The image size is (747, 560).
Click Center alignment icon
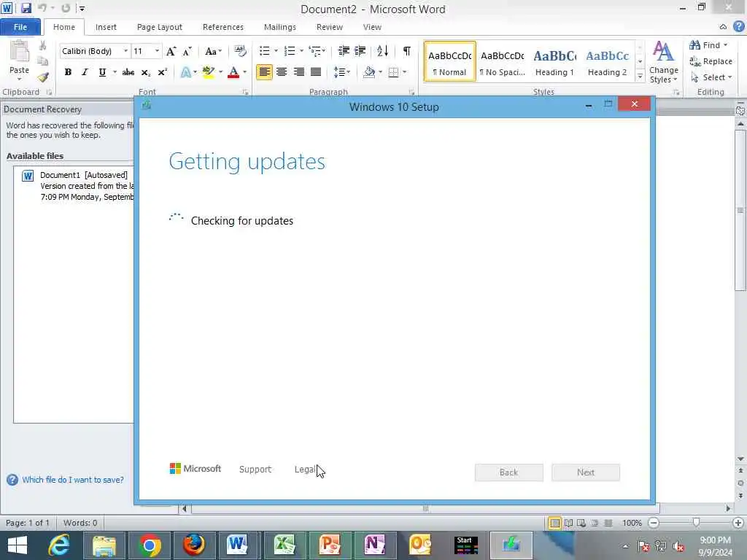pyautogui.click(x=282, y=72)
